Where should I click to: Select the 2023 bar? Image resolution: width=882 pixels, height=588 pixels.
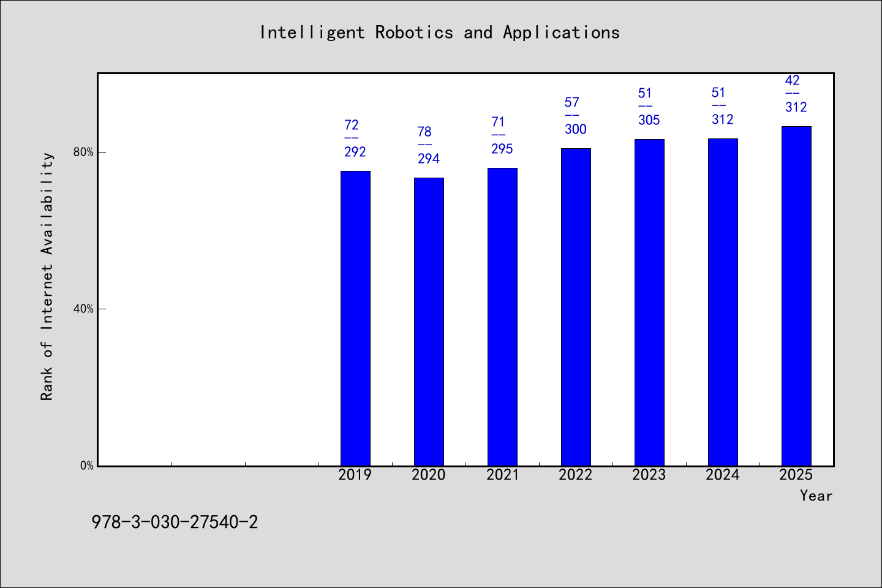point(649,303)
